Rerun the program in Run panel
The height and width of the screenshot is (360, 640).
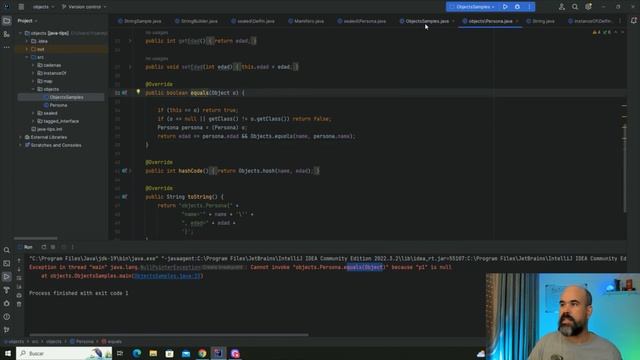tap(44, 247)
